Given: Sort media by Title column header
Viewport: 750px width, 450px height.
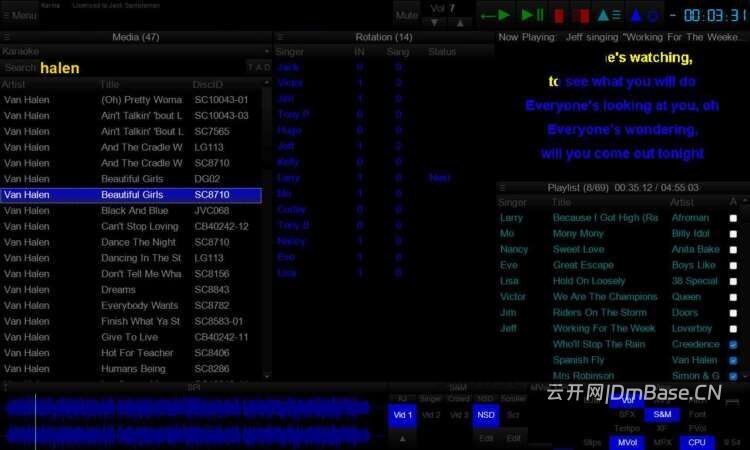Looking at the screenshot, I should 110,84.
